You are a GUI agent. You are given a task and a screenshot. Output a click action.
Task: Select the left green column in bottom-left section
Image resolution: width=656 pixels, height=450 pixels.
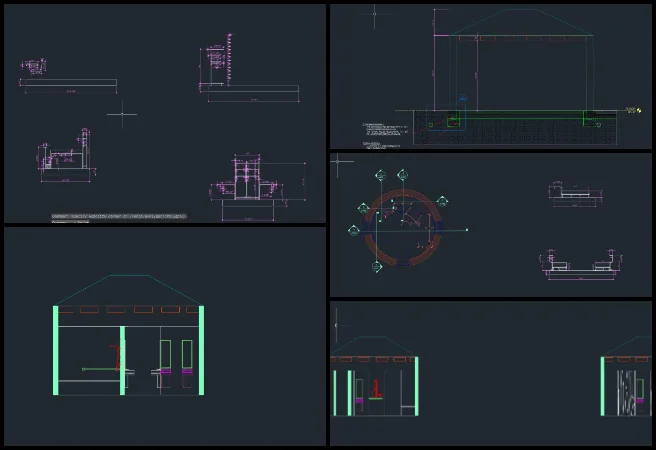[x=56, y=350]
